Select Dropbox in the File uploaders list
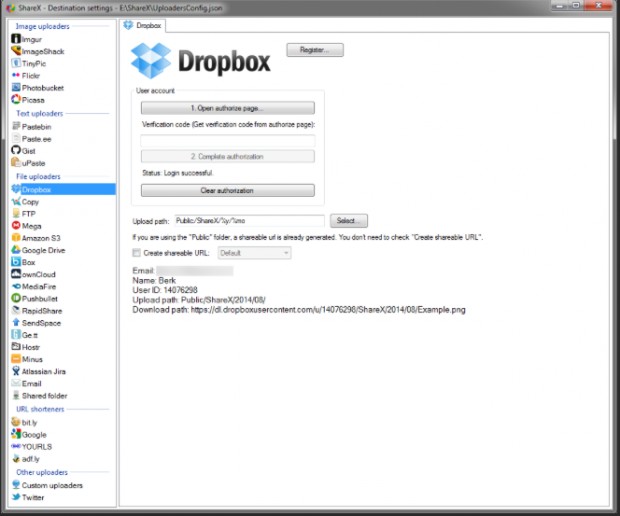Viewport: 620px width, 516px height. click(63, 189)
